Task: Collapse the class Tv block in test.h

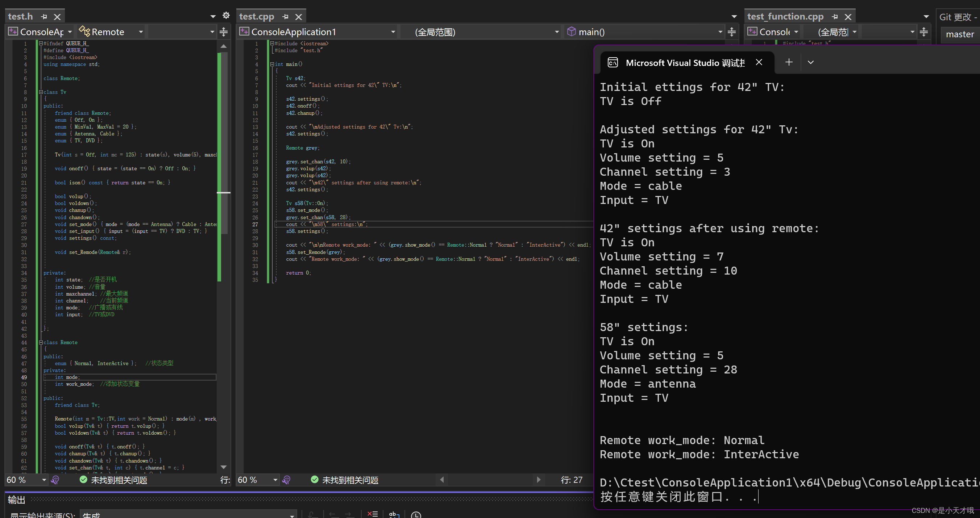Action: [x=41, y=92]
